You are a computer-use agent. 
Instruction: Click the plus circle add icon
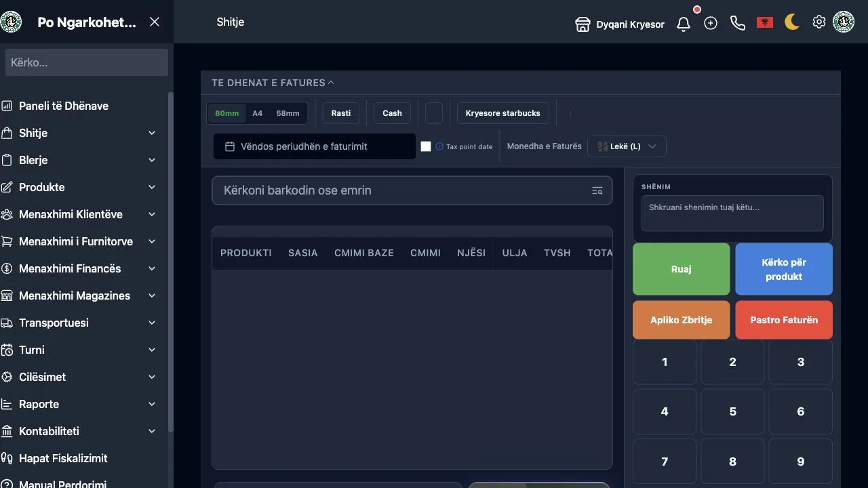click(711, 23)
